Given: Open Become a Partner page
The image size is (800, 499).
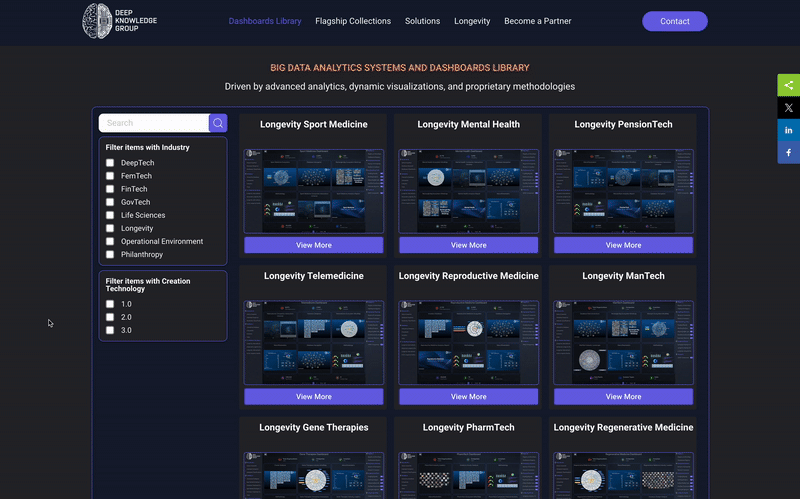Looking at the screenshot, I should point(538,21).
